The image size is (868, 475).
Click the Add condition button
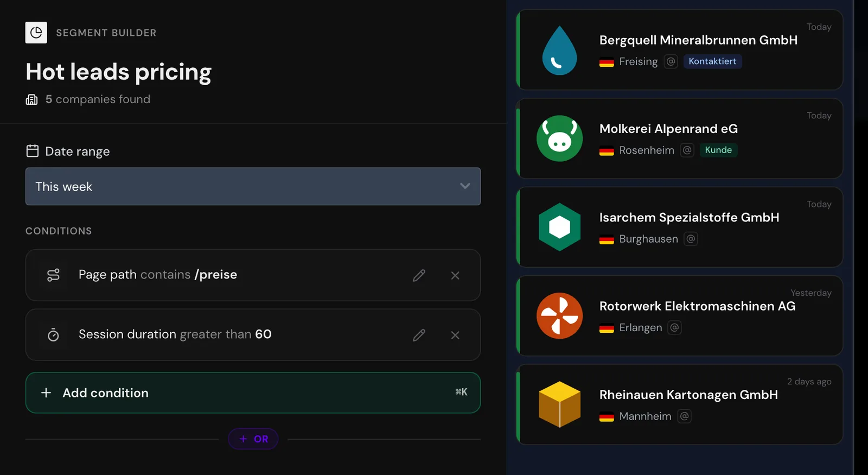click(253, 392)
